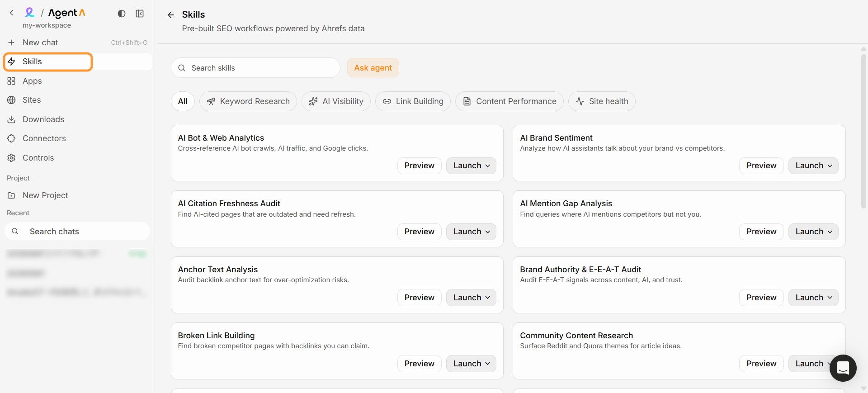868x393 pixels.
Task: Switch to the Site health filter
Action: (602, 101)
